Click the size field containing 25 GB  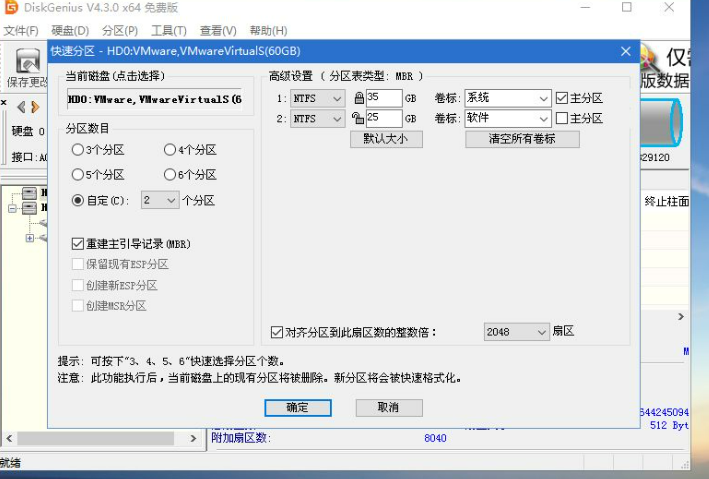[383, 118]
